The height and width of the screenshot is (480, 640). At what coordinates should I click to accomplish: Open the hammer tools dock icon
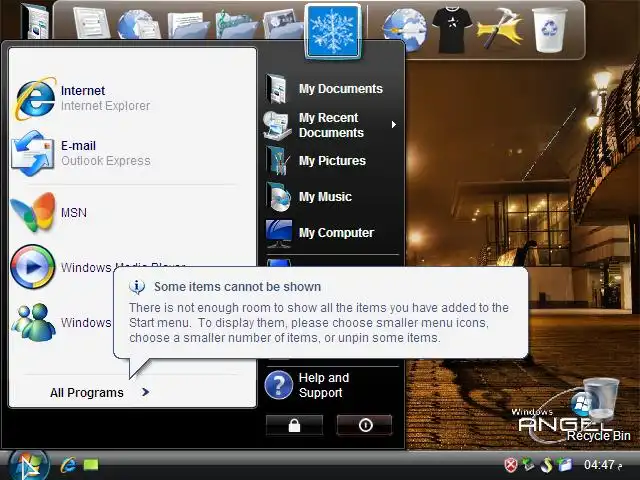(500, 29)
